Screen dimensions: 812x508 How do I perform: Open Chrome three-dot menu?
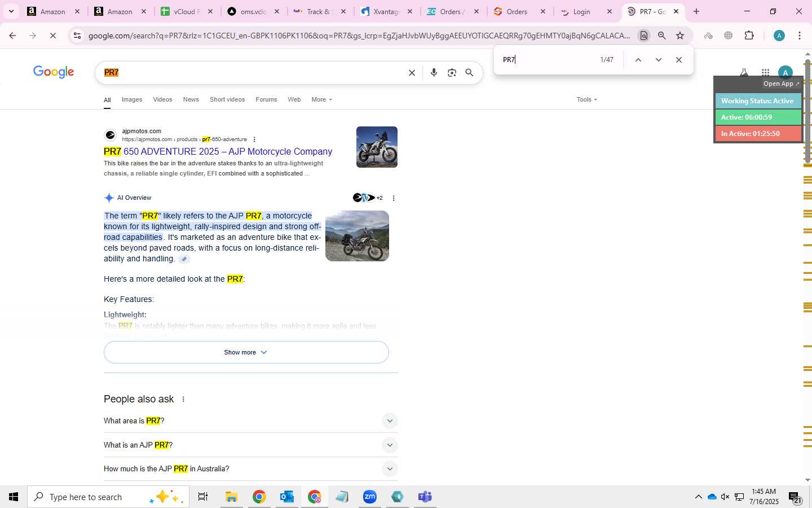800,36
